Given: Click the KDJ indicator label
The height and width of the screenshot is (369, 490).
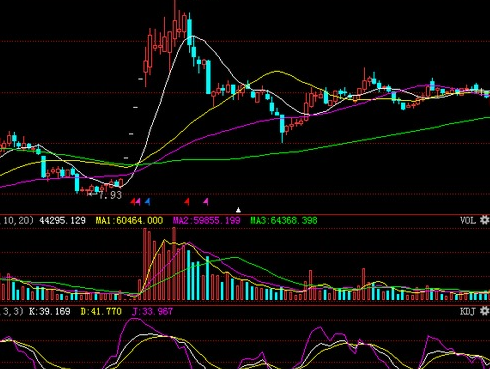Looking at the screenshot, I should (467, 312).
